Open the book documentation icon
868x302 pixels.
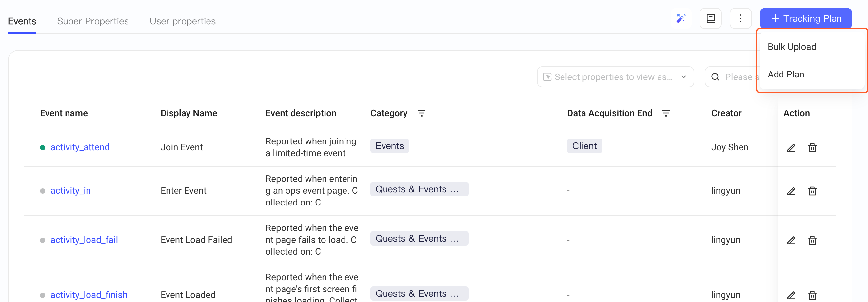point(710,18)
